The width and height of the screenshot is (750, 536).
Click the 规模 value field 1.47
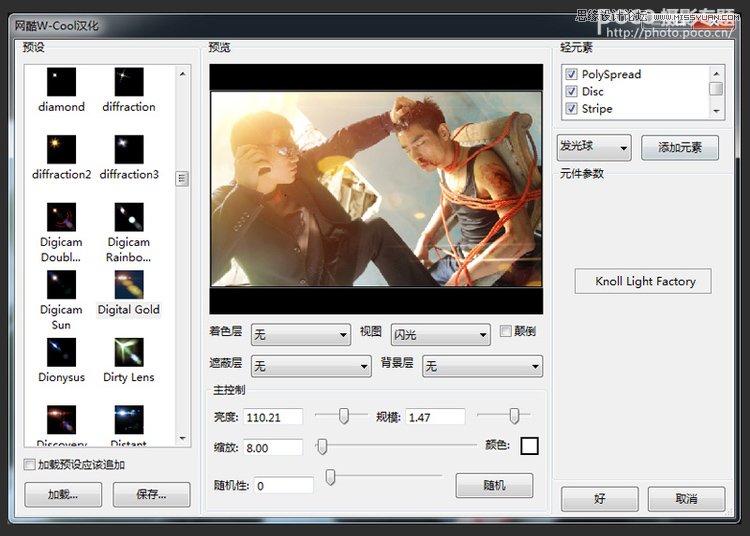click(x=435, y=417)
